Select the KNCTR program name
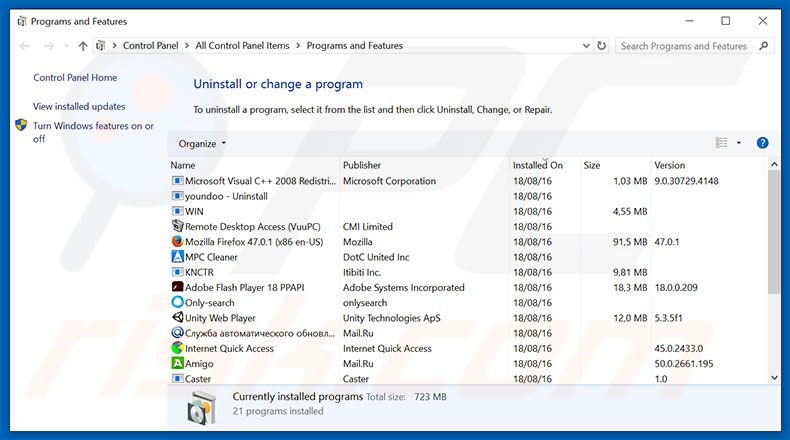 pyautogui.click(x=200, y=272)
